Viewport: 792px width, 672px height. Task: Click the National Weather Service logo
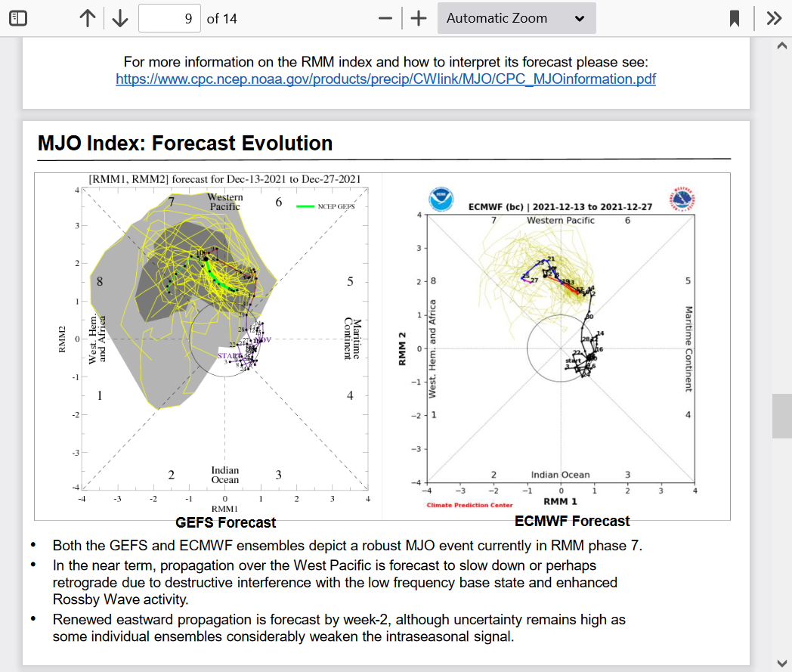[682, 199]
